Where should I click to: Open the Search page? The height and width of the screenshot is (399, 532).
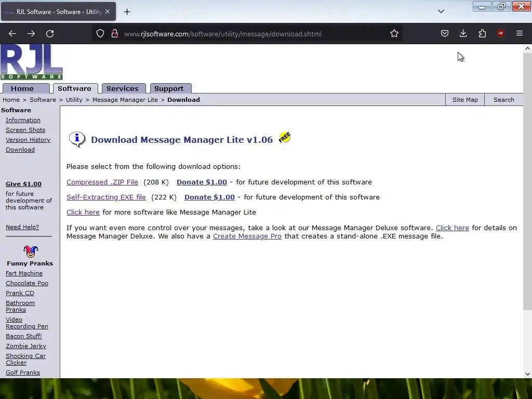click(x=503, y=100)
